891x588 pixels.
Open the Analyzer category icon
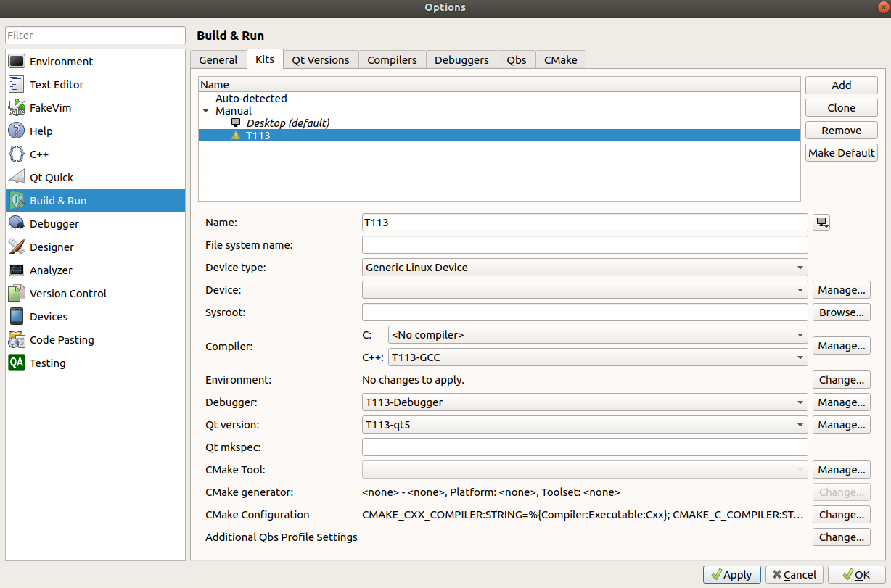point(17,270)
